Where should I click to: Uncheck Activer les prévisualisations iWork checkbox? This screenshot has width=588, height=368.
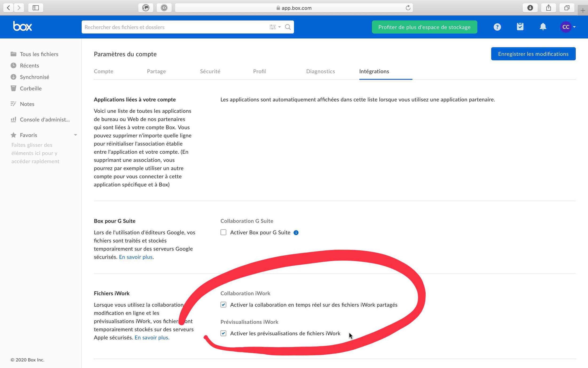223,333
